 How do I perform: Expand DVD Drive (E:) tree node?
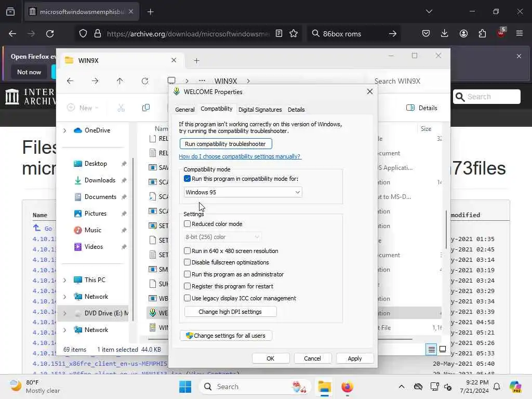pos(65,313)
